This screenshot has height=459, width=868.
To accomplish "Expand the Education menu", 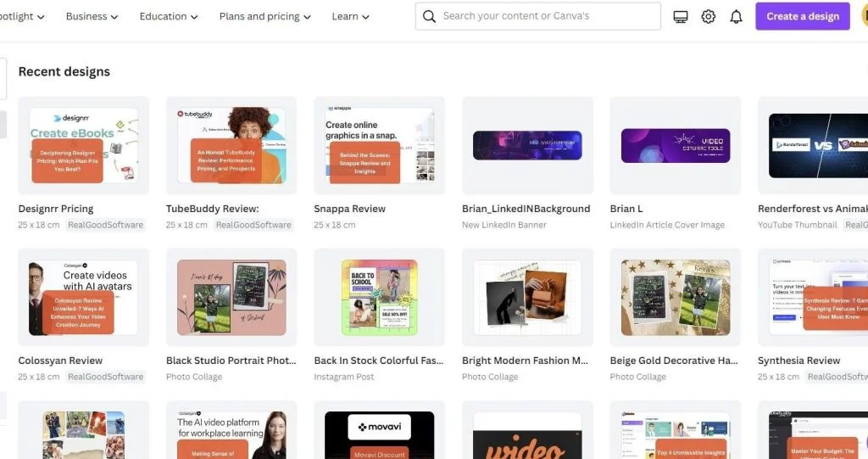I will (169, 17).
